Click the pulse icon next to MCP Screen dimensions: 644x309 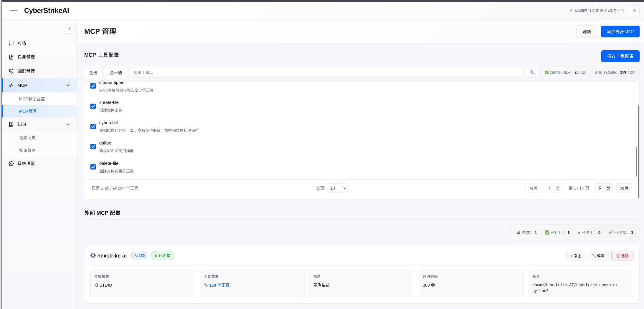tap(11, 85)
